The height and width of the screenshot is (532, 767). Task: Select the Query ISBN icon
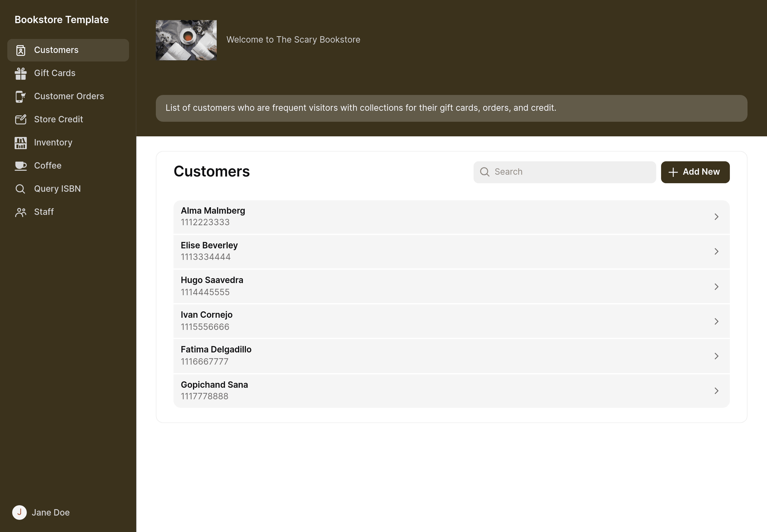click(x=20, y=189)
